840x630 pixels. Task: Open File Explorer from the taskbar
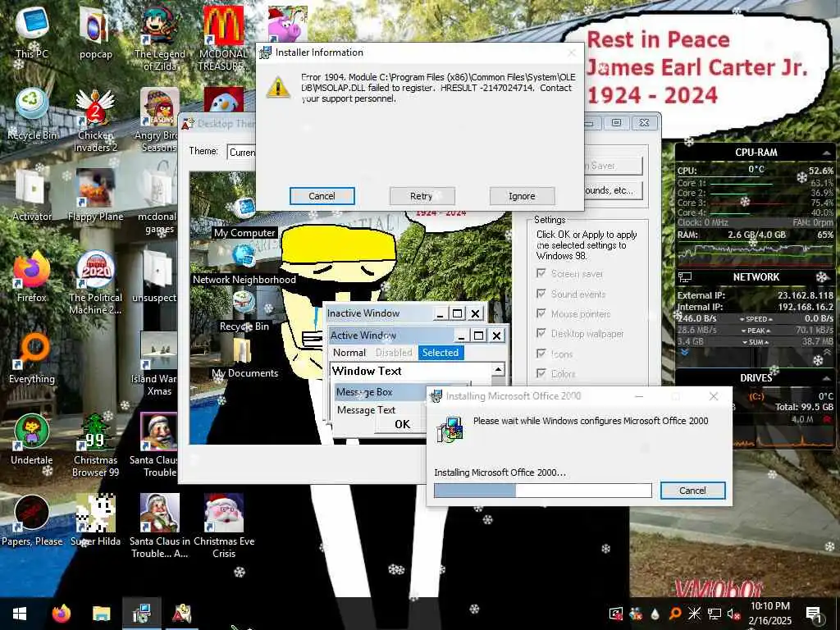(x=101, y=614)
